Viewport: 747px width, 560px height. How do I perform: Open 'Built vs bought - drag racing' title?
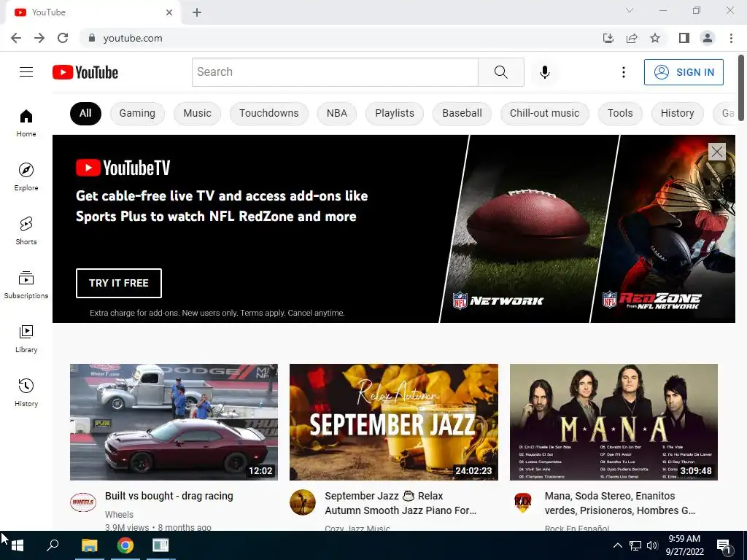click(x=169, y=496)
